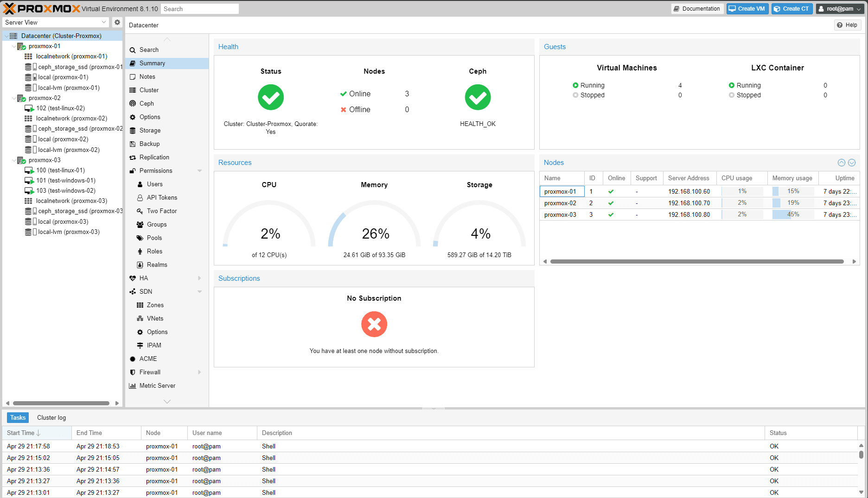Click the API Tokens icon
This screenshot has height=498, width=868.
click(x=140, y=198)
